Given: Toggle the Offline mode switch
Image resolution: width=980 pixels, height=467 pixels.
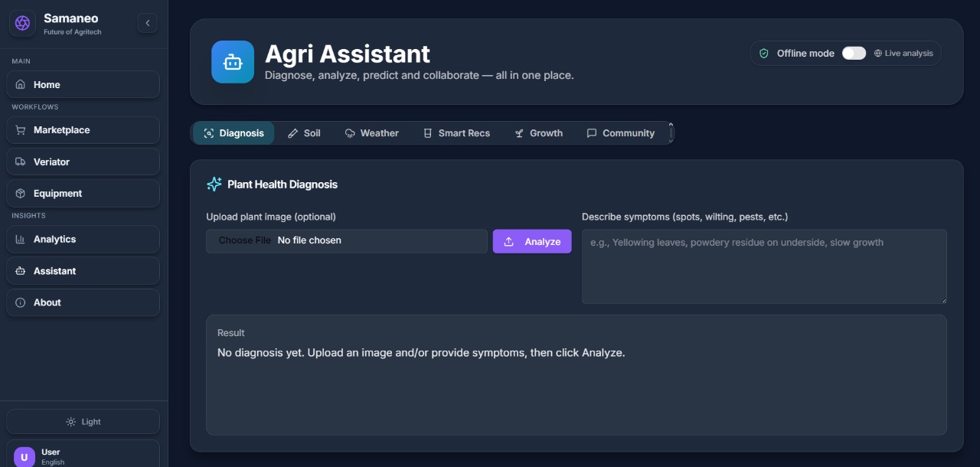Looking at the screenshot, I should click(x=854, y=54).
